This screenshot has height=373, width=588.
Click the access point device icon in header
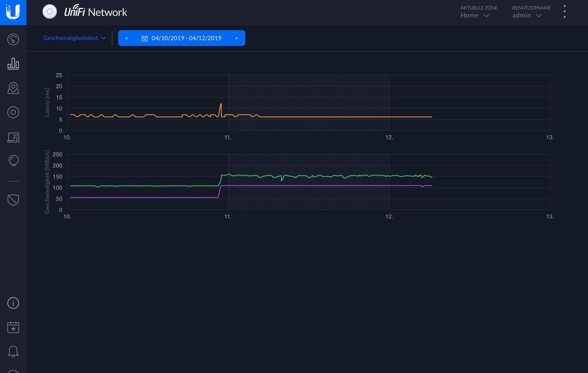(50, 12)
